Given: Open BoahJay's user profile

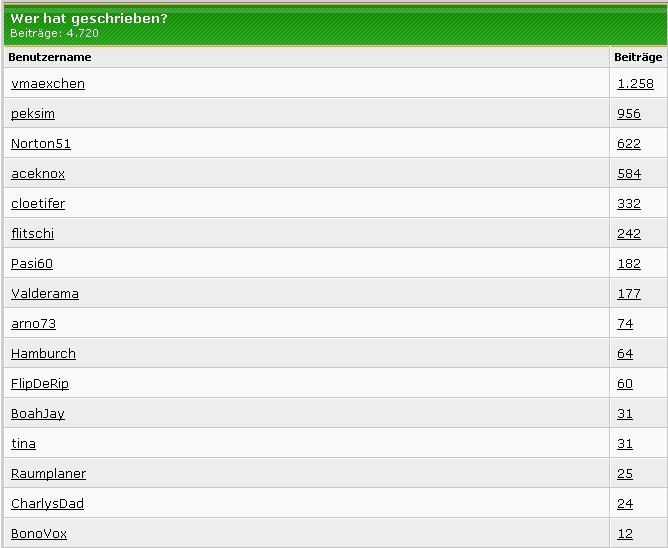Looking at the screenshot, I should pyautogui.click(x=37, y=414).
